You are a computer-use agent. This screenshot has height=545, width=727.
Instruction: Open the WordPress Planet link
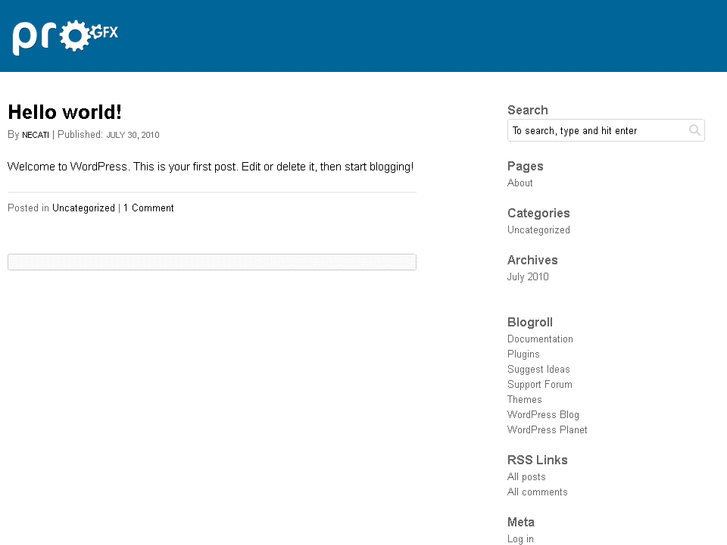pos(547,430)
